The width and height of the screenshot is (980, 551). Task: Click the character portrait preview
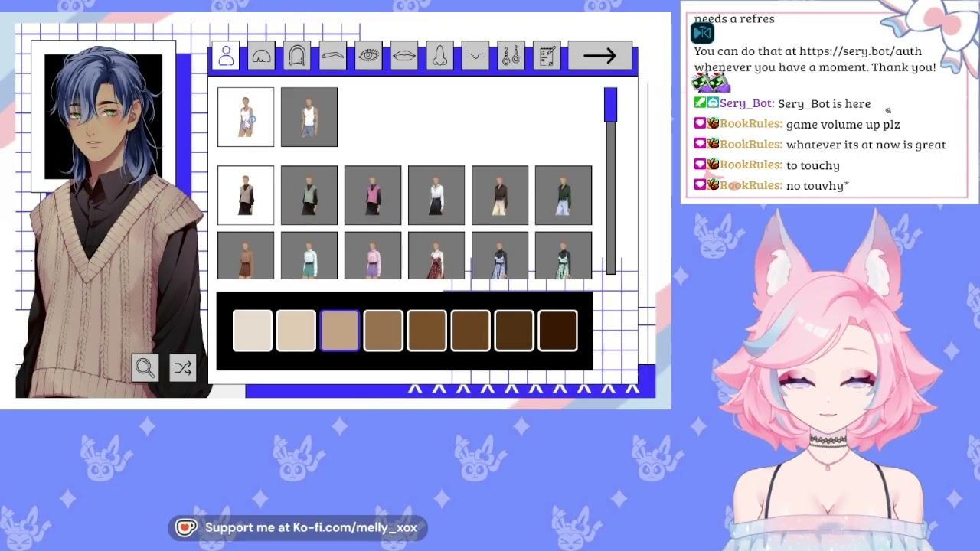(103, 116)
